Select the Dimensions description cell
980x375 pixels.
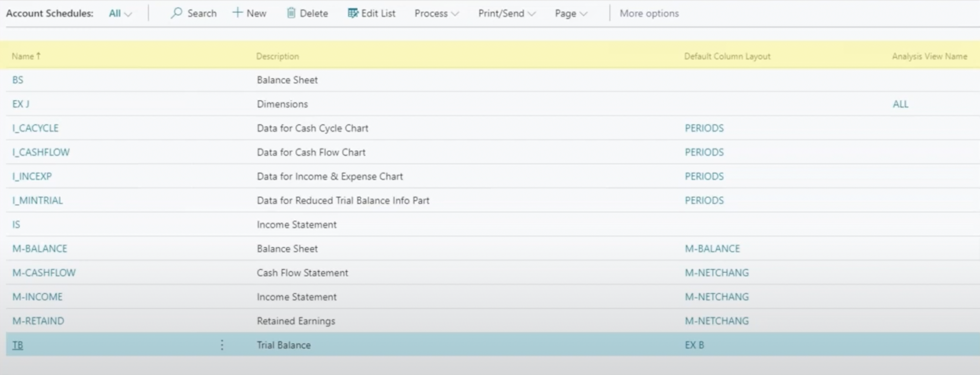tap(282, 104)
